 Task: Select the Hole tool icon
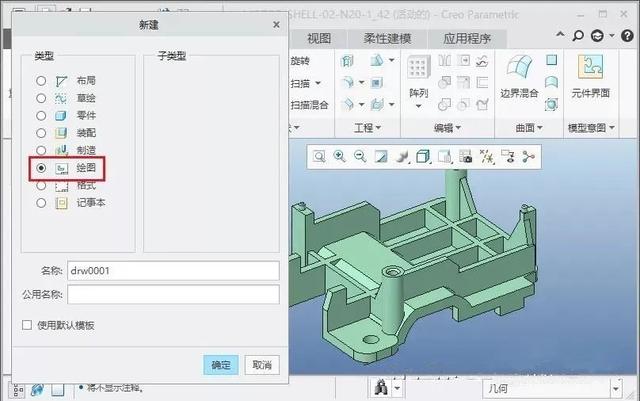[x=347, y=61]
